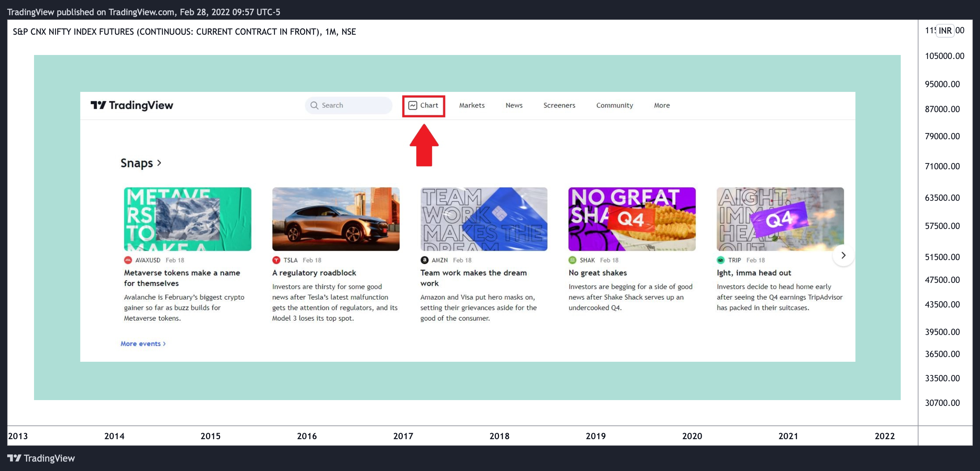Open the Aight Imma Head Out thumbnail
Screen dimensions: 980x471
pyautogui.click(x=780, y=219)
